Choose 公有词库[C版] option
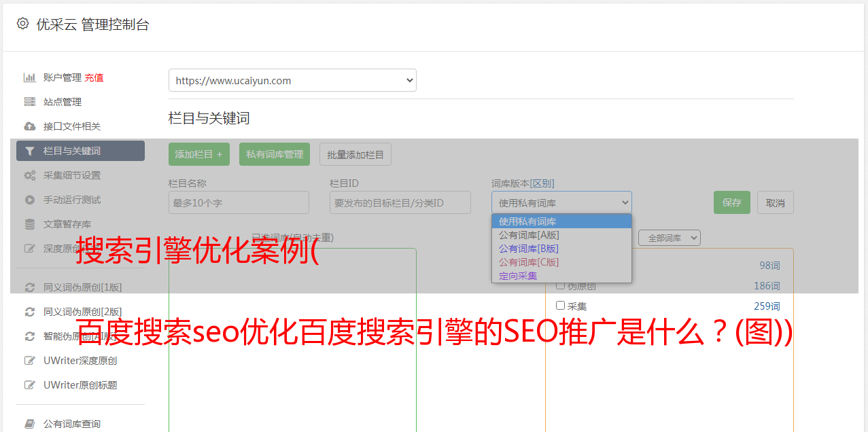Image resolution: width=868 pixels, height=432 pixels. 561,262
